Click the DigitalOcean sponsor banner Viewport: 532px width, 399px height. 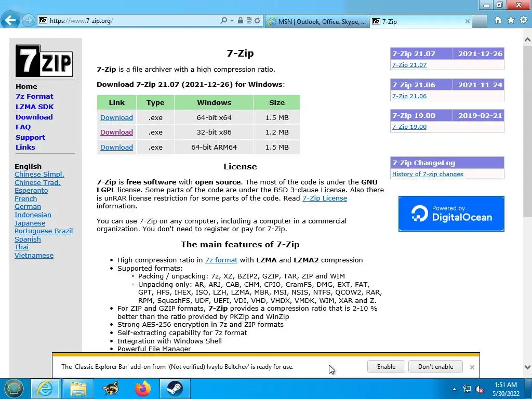(x=451, y=214)
